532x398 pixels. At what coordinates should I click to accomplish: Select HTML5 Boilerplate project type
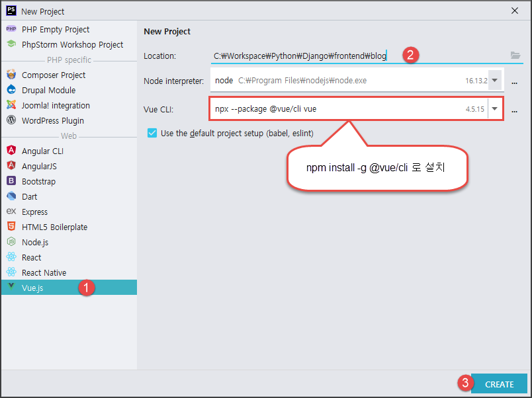click(69, 227)
